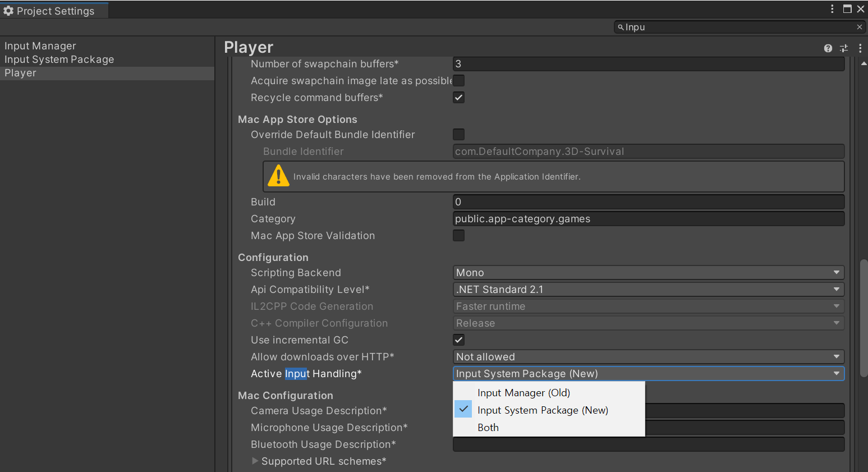Open the Project Settings window options menu
Image resolution: width=868 pixels, height=472 pixels.
pyautogui.click(x=832, y=8)
